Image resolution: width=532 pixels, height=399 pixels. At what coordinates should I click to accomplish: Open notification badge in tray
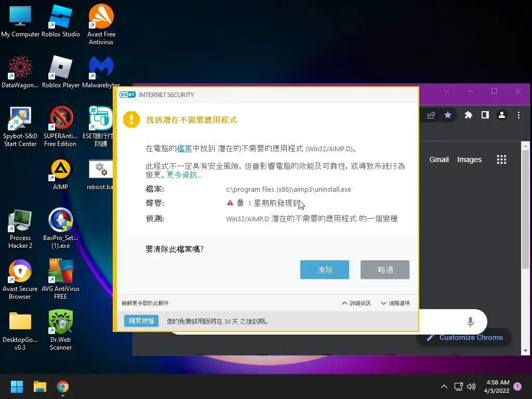click(x=517, y=387)
